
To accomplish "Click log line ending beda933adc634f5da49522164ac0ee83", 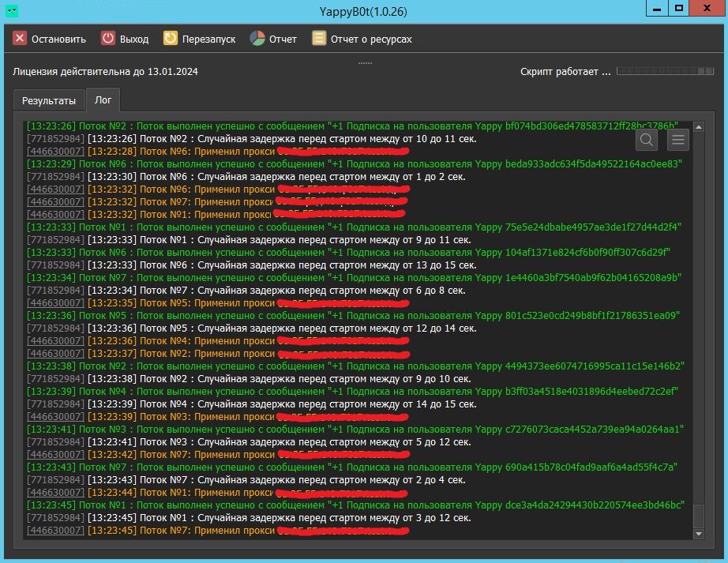I will [x=355, y=163].
